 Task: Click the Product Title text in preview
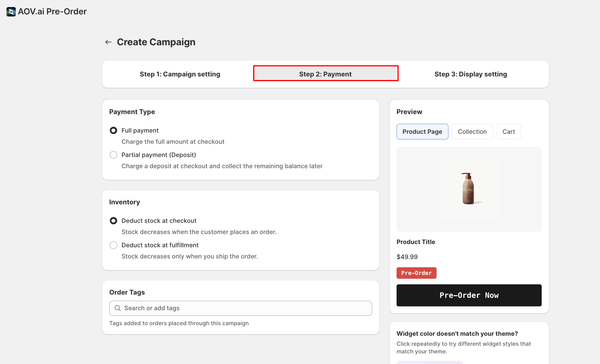pyautogui.click(x=416, y=242)
